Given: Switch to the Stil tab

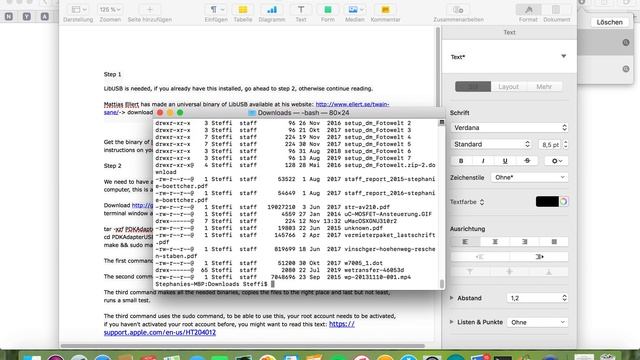Looking at the screenshot, I should (473, 87).
